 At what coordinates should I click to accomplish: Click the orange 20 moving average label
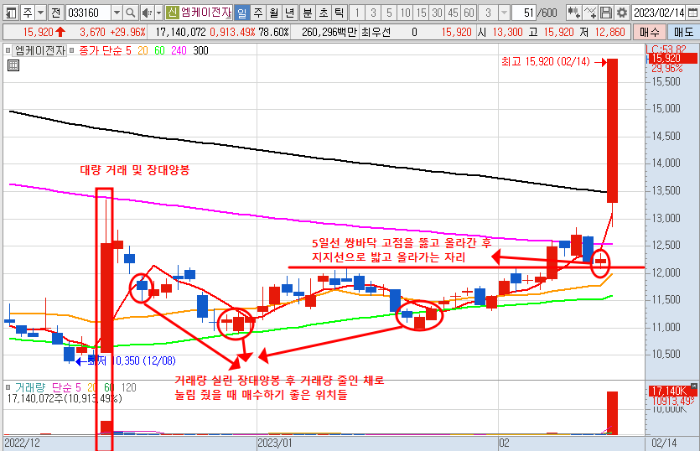pos(143,51)
